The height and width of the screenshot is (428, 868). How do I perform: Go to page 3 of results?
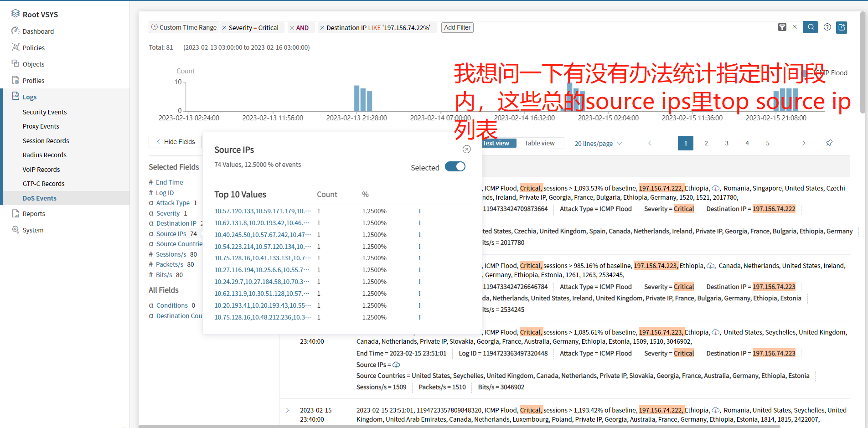pos(726,143)
